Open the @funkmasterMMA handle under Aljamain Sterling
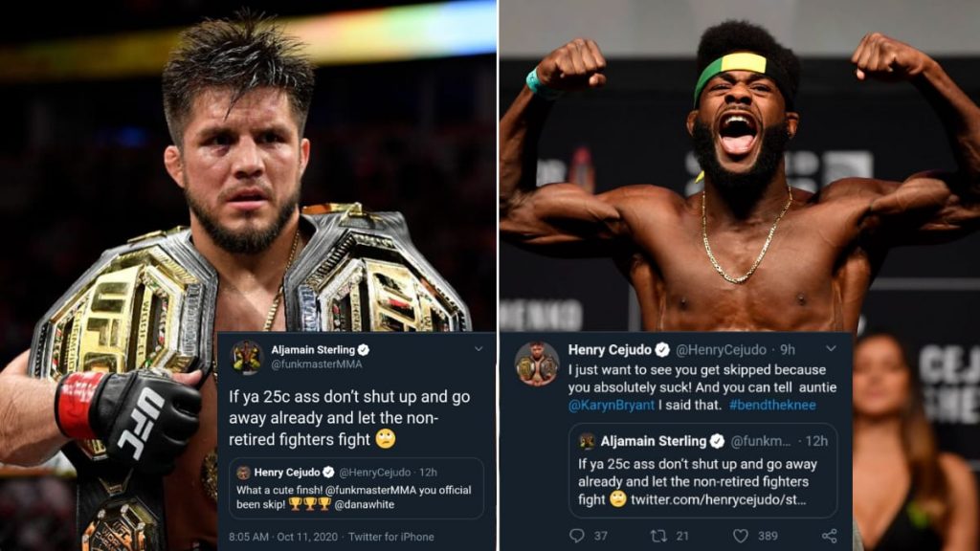This screenshot has width=980, height=551. (316, 364)
